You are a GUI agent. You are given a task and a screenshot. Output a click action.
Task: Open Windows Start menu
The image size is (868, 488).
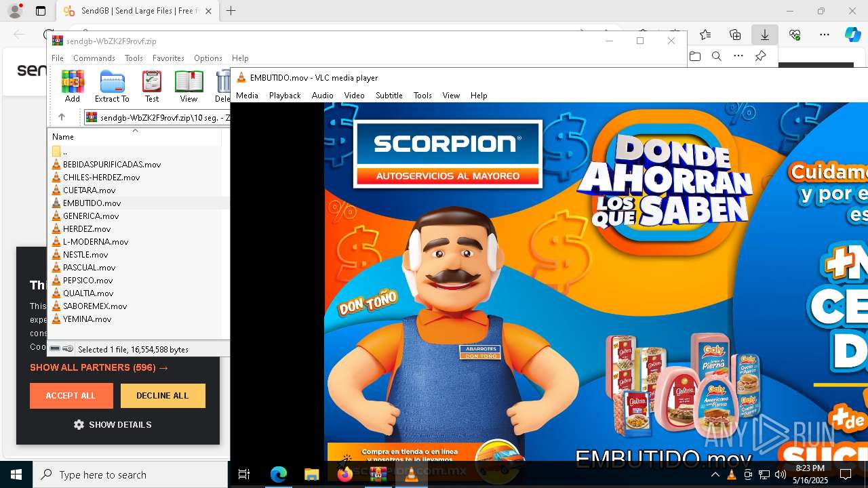coord(16,474)
